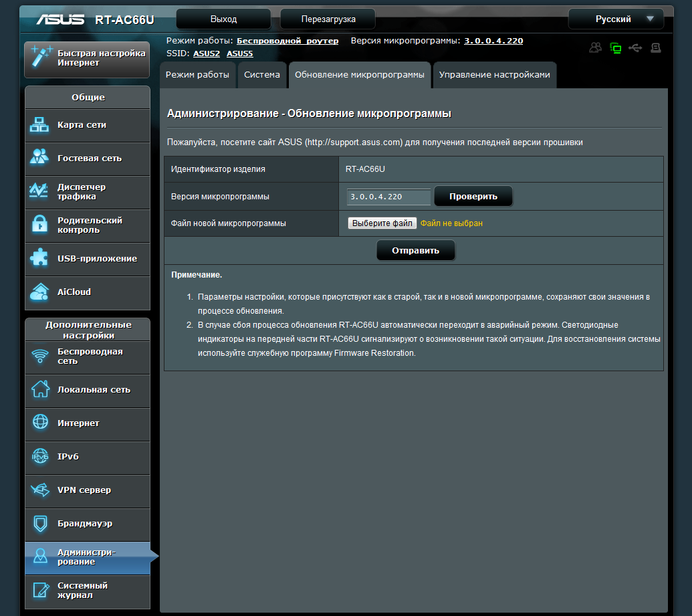Open the ASUS5 SSID link
Screen dimensions: 692x616
tap(239, 54)
